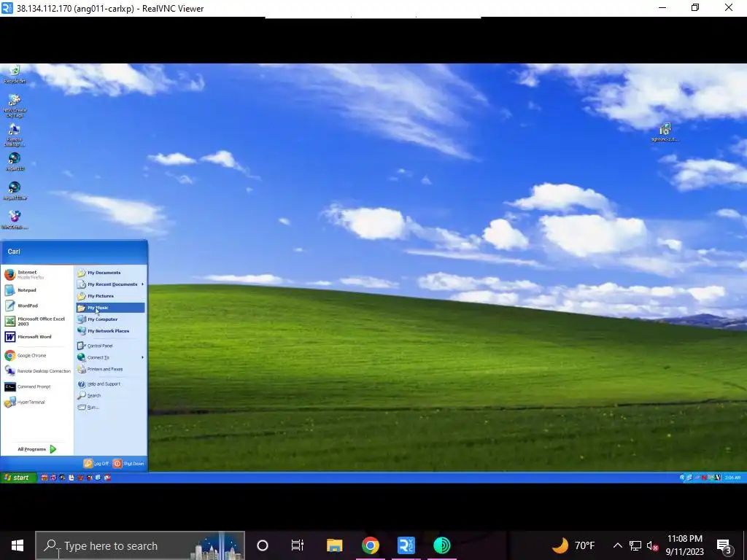Click the green XP start button
Viewport: 747px width, 560px height.
pyautogui.click(x=18, y=478)
